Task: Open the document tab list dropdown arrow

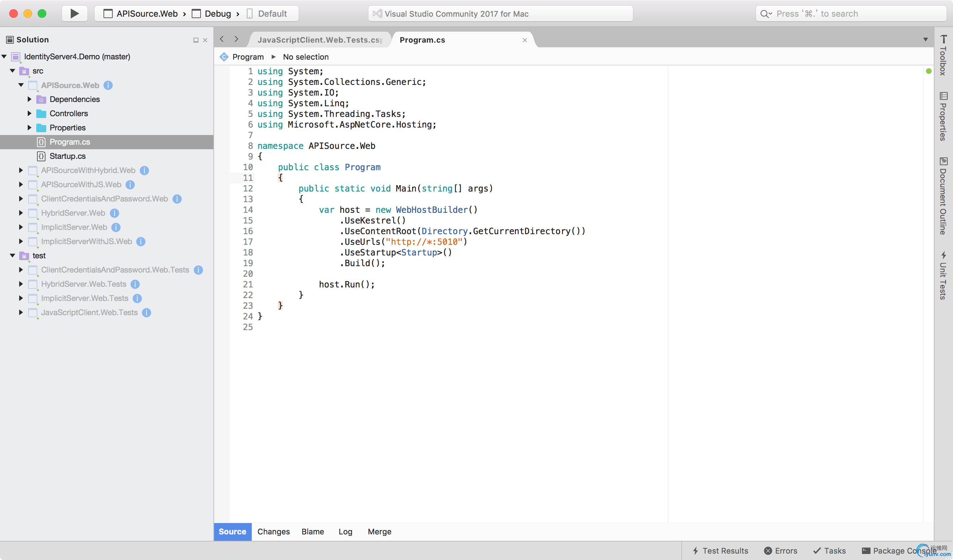Action: [x=925, y=39]
